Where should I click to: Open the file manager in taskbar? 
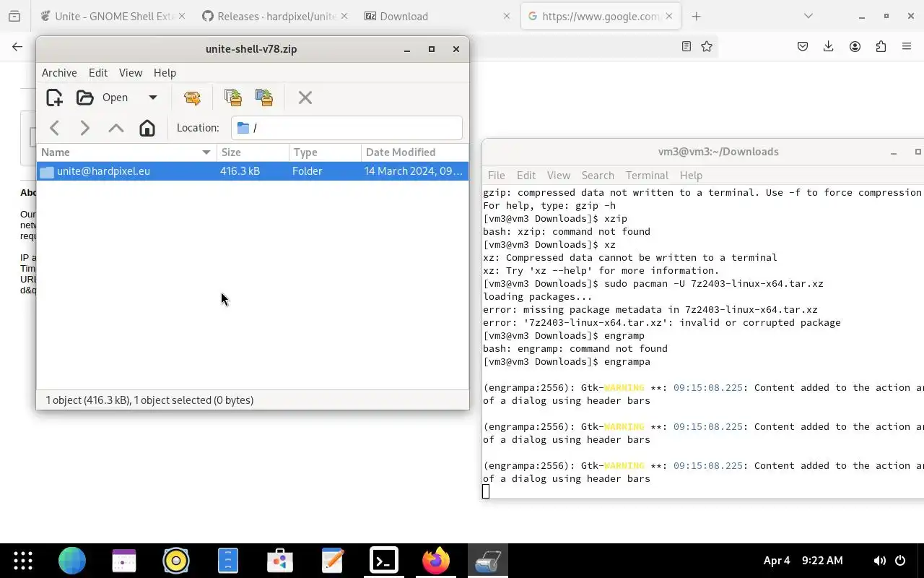tap(228, 561)
